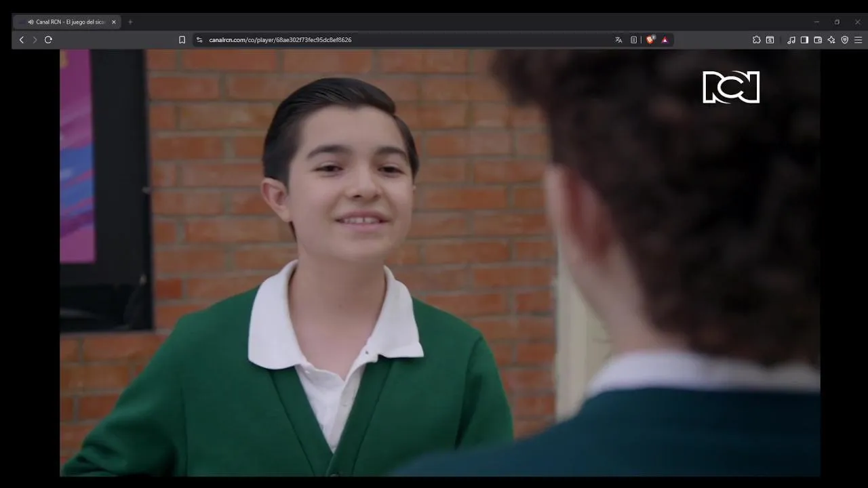Viewport: 868px width, 488px height.
Task: Open the Brave VPN shield icon
Action: (x=845, y=40)
